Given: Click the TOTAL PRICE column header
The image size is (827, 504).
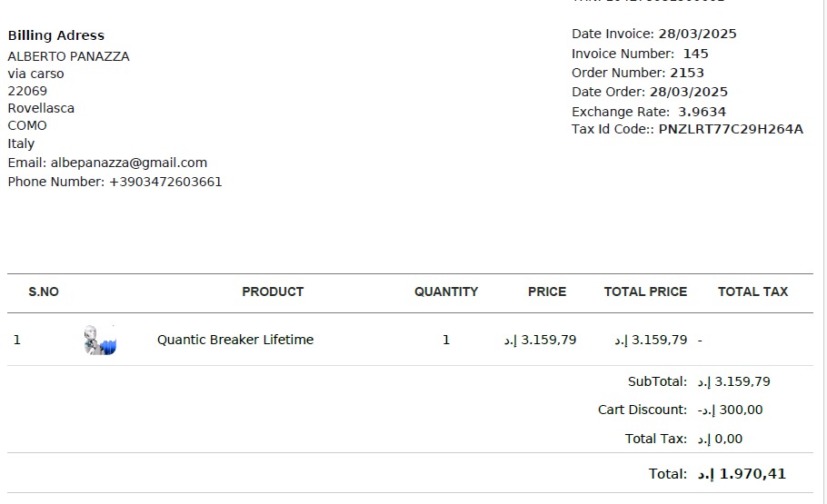Looking at the screenshot, I should tap(645, 292).
